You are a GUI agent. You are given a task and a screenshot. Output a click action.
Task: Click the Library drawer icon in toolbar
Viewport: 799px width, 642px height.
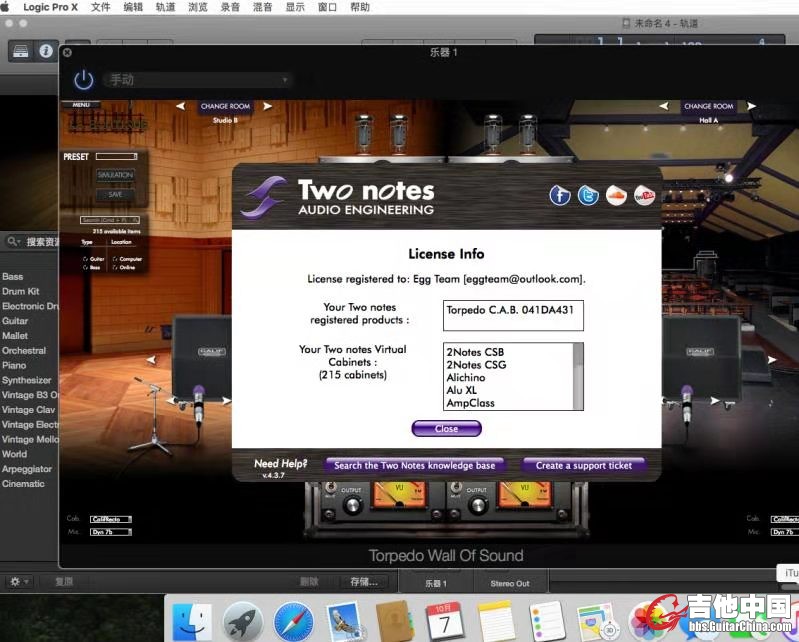(x=20, y=51)
